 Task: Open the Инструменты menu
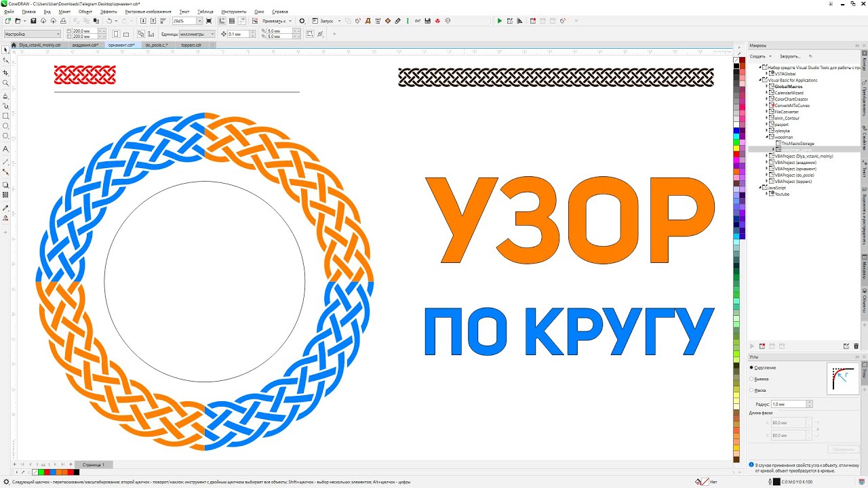[x=234, y=12]
